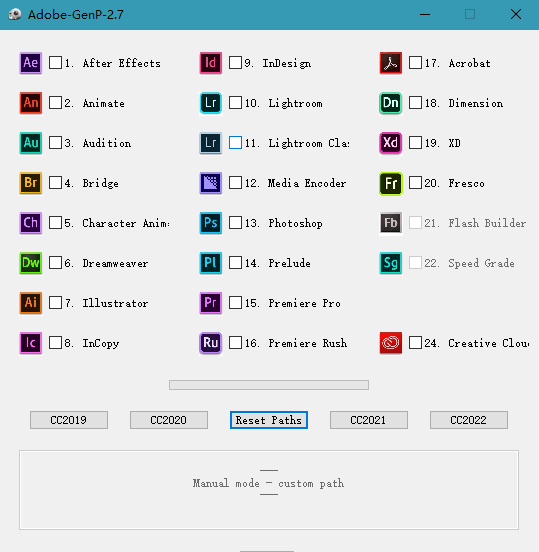
Task: Click the Creative Cloud red icon
Action: click(x=391, y=343)
